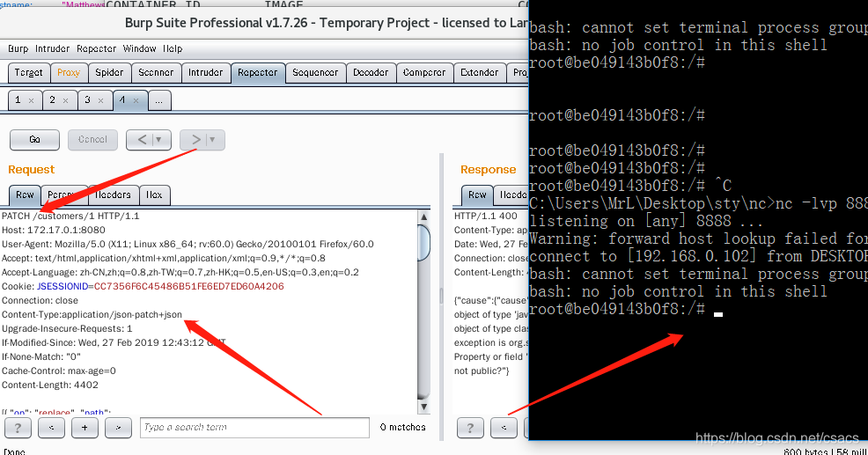Click the Content-Type json-patch+json line
Viewport: 868px width, 455px height.
(92, 314)
